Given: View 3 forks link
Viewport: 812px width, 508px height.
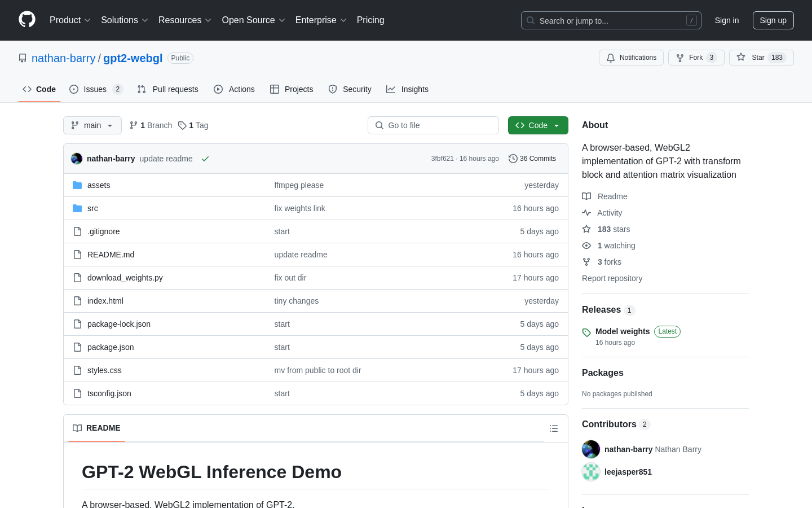Looking at the screenshot, I should (610, 262).
